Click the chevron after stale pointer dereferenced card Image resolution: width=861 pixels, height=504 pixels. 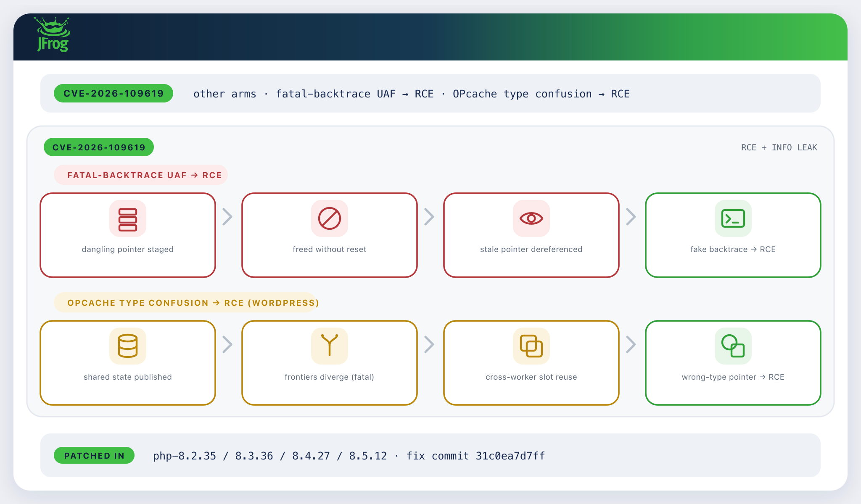[x=631, y=217]
